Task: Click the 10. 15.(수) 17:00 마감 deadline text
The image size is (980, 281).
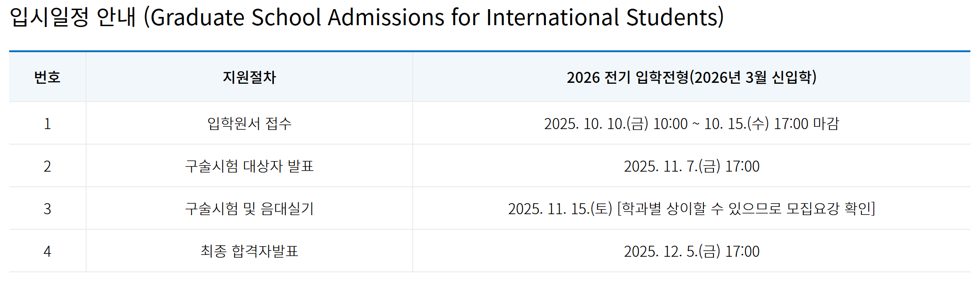Action: 772,124
